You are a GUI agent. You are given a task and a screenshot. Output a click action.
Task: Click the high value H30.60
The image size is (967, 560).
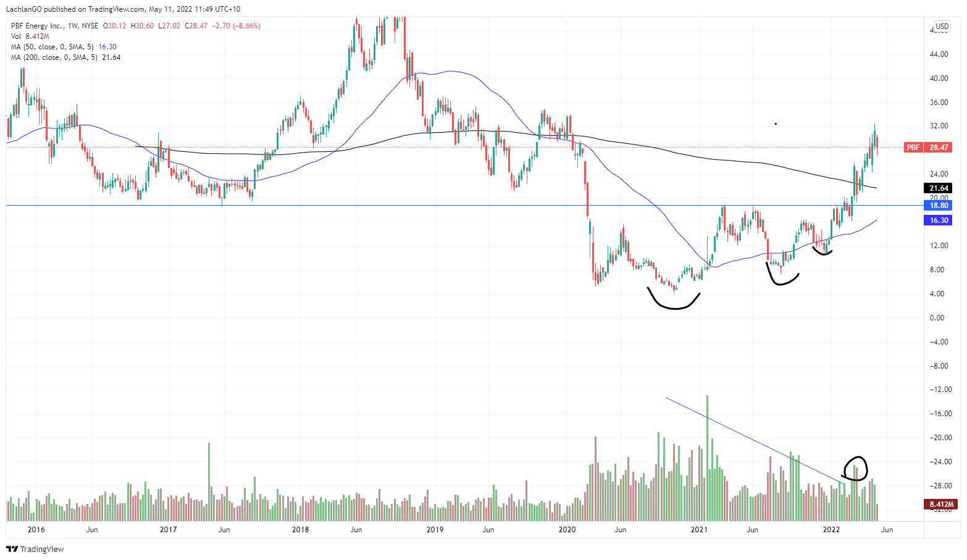(141, 26)
